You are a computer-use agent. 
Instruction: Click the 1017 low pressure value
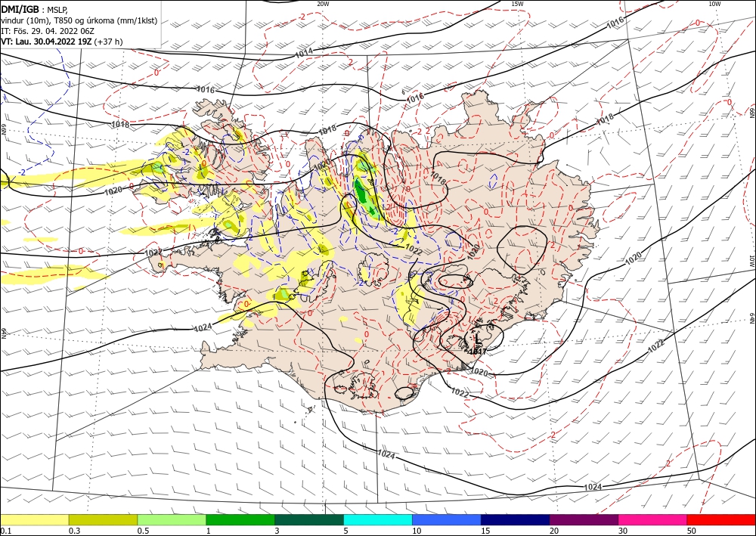click(x=478, y=352)
